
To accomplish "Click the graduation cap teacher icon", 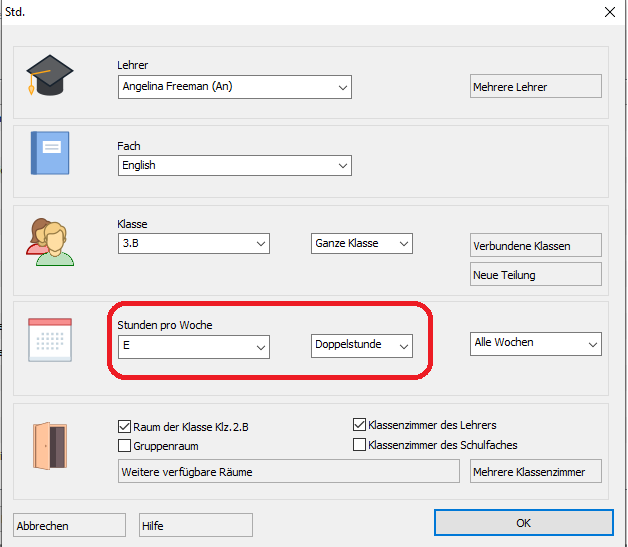I will coord(50,75).
